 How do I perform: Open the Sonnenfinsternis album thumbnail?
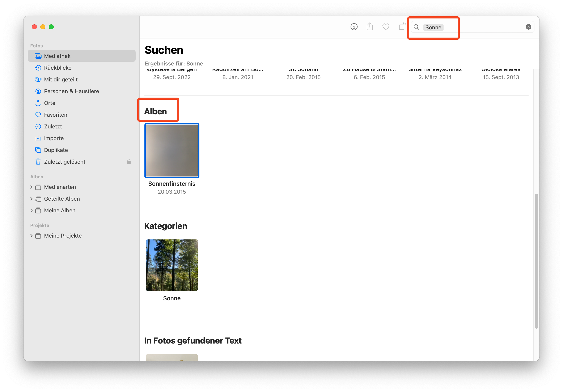172,150
